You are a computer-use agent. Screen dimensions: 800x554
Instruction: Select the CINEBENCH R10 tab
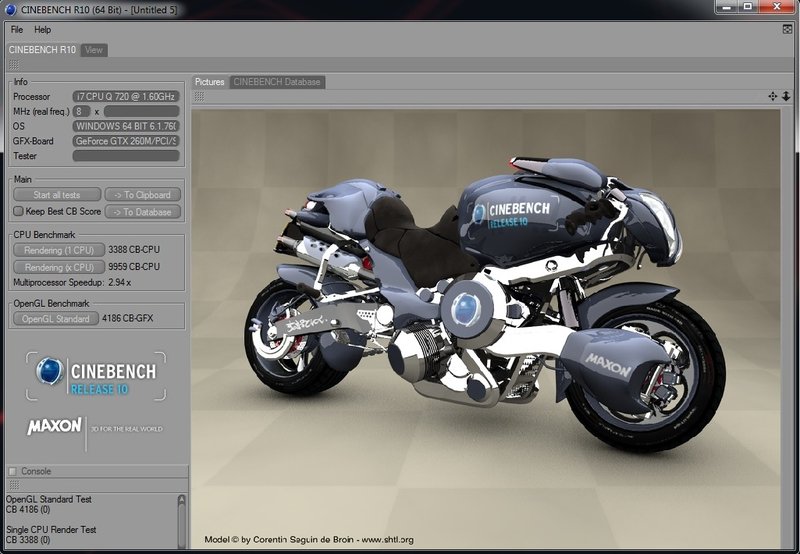(x=42, y=50)
